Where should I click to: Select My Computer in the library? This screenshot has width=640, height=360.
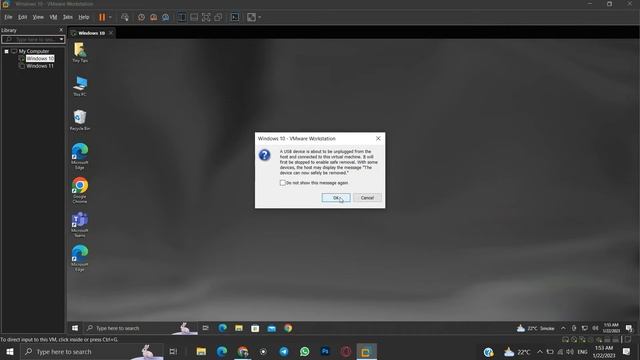[x=34, y=51]
